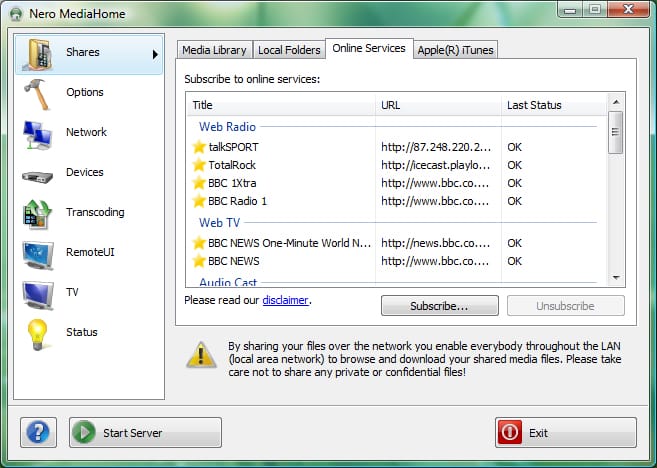Click the star icon next to talkSPORT

(x=199, y=147)
